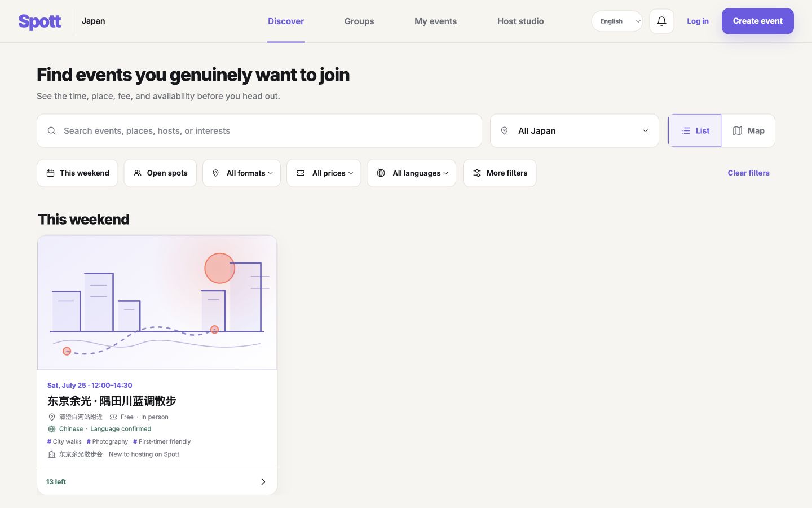Click the Clear filters link
Viewport: 812px width, 508px height.
(748, 173)
